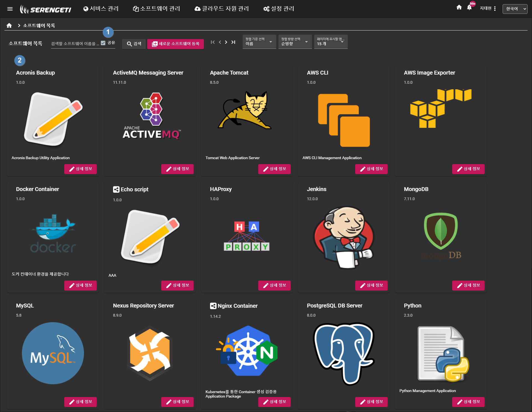
Task: Go to the last page of the list
Action: tap(233, 42)
